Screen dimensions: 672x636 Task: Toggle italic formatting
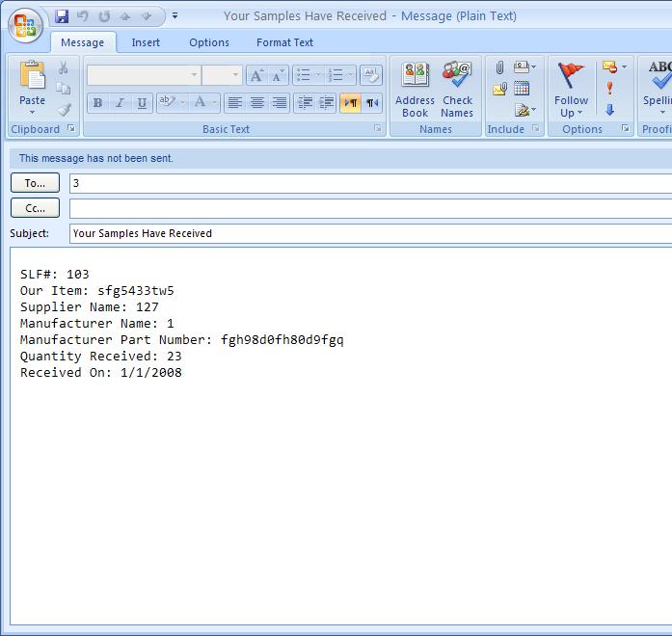(120, 103)
